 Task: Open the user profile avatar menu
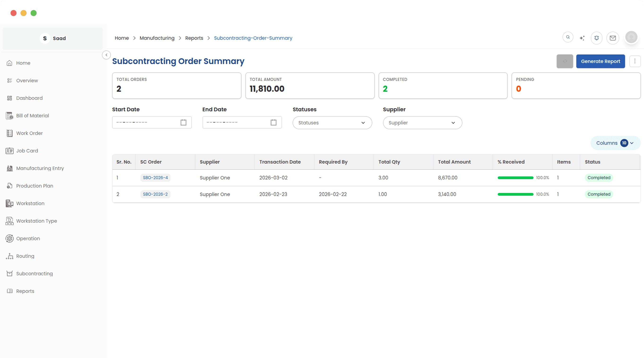click(x=631, y=37)
